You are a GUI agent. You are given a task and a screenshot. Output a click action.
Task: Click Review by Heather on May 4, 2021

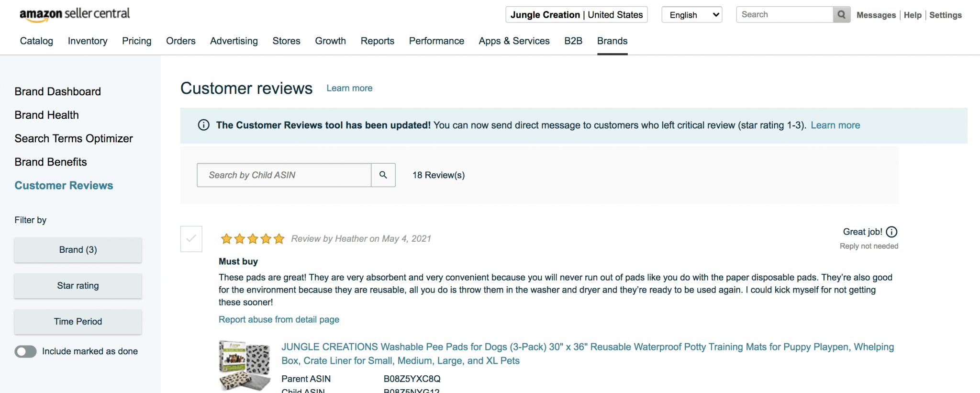361,239
